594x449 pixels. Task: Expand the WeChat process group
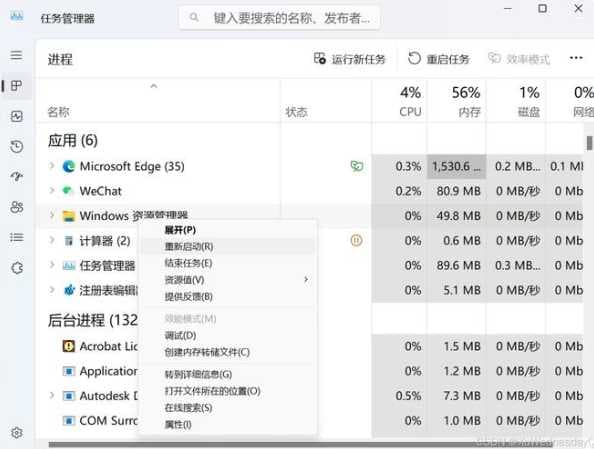tap(52, 190)
